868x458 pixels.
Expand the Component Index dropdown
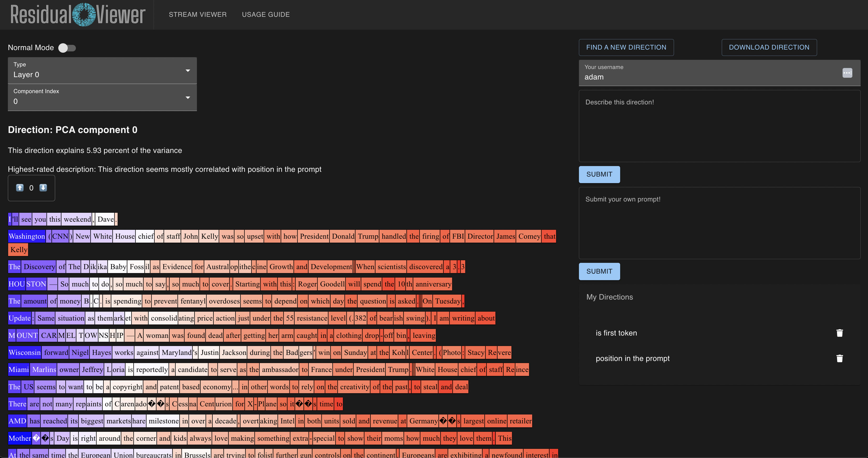102,97
